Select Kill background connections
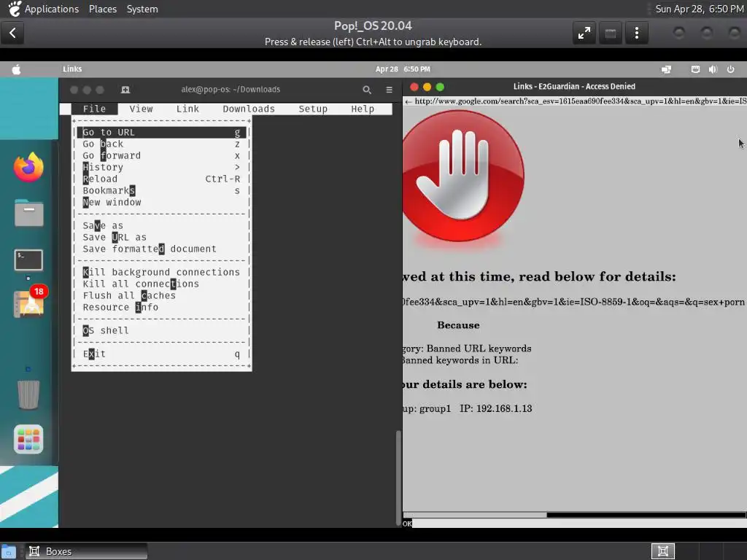747x560 pixels. (x=161, y=273)
